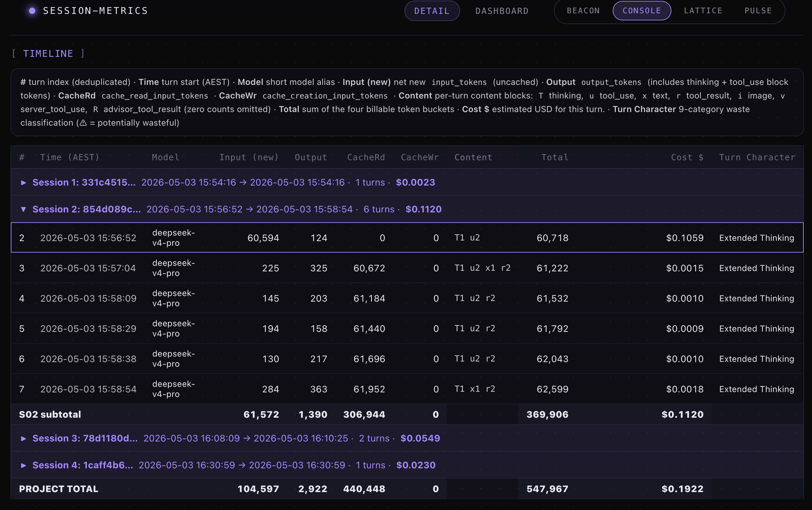812x510 pixels.
Task: Select the CONSOLE theme option
Action: click(642, 11)
